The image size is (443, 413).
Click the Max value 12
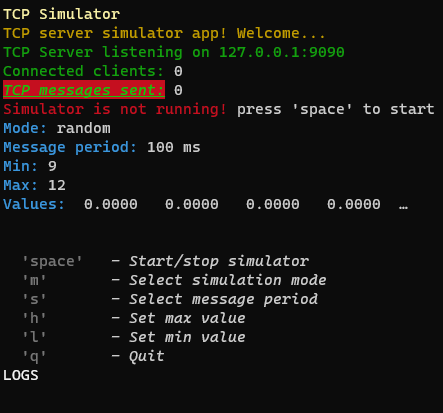[57, 185]
